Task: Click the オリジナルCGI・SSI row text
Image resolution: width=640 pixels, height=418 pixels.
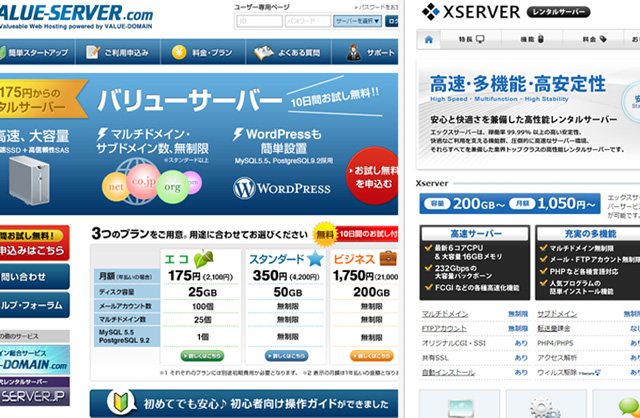Action: coord(453,343)
